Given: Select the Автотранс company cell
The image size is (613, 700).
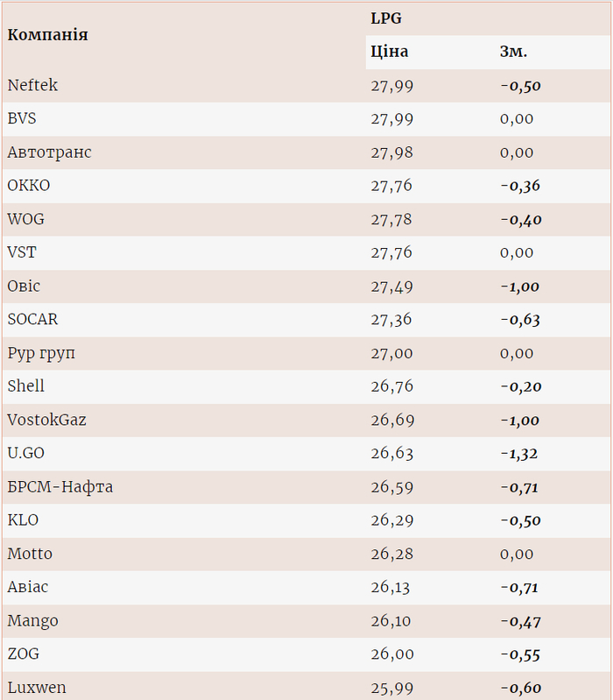Looking at the screenshot, I should pyautogui.click(x=49, y=152).
